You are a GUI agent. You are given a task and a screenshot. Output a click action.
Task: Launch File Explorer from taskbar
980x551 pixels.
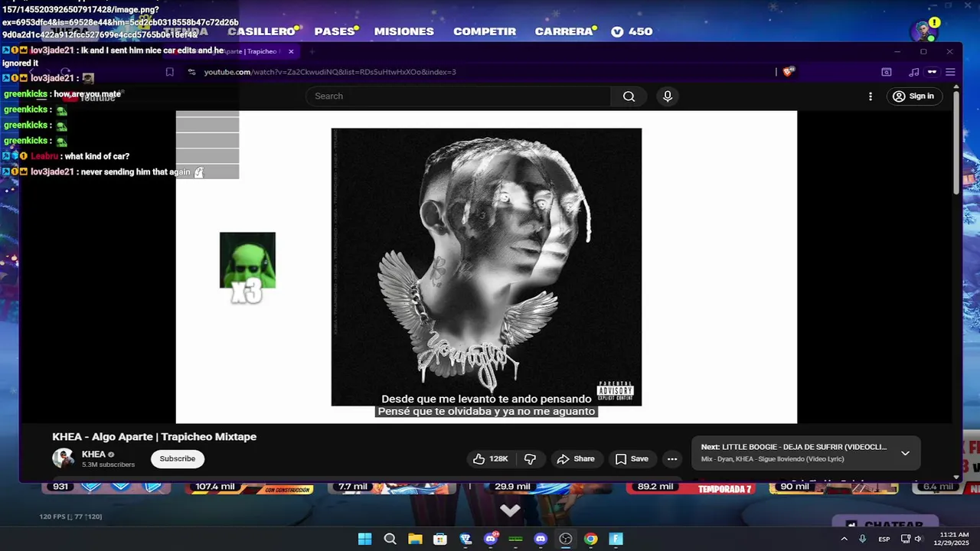415,539
